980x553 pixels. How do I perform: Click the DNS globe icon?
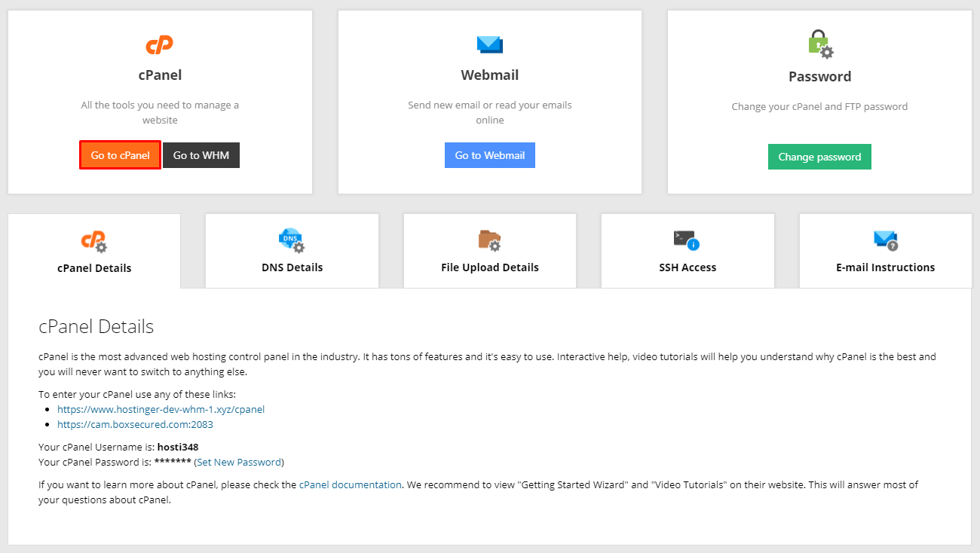pos(292,240)
